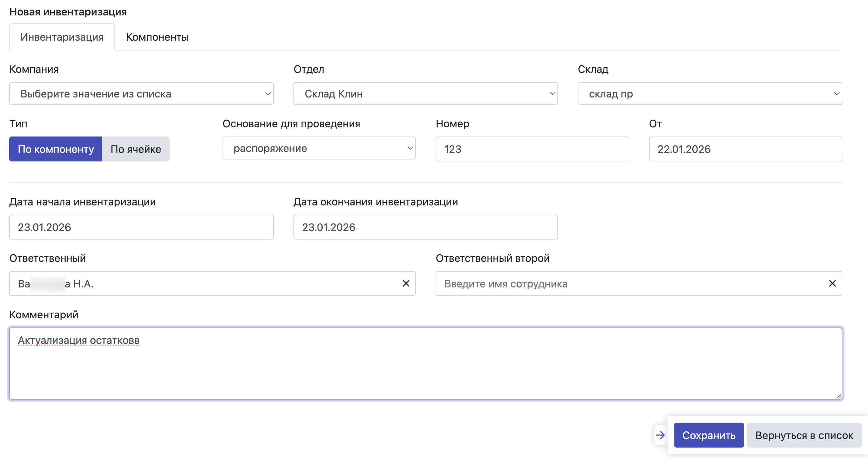Image resolution: width=868 pixels, height=462 pixels.
Task: Click the Номер input field
Action: (x=532, y=149)
